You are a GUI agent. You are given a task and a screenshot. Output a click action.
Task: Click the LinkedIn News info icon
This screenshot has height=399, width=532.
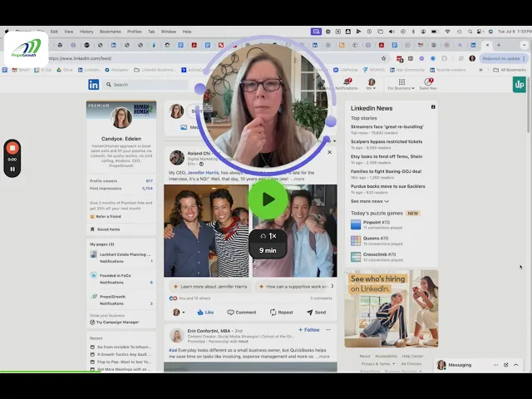(433, 107)
